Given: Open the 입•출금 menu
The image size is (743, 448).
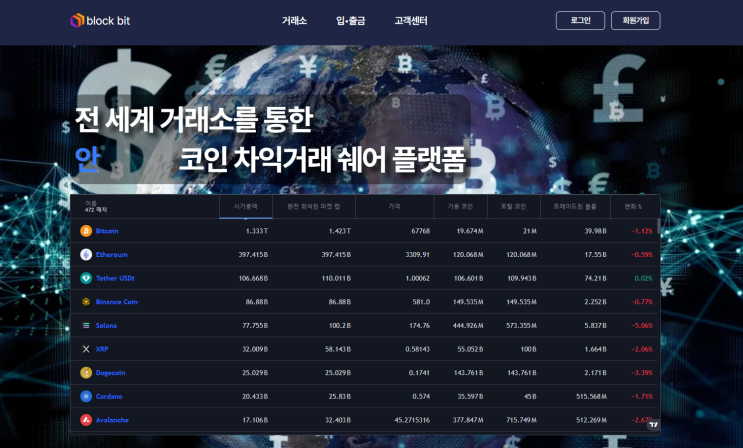Looking at the screenshot, I should 351,21.
